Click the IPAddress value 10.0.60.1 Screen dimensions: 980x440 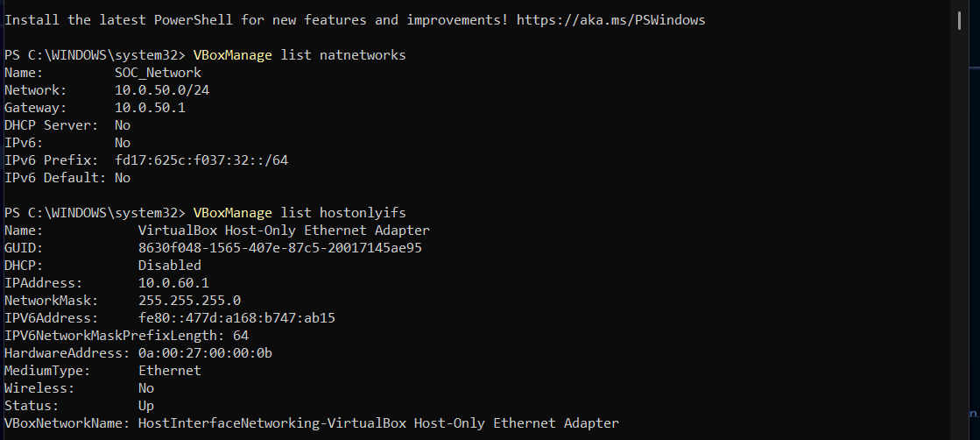point(173,283)
